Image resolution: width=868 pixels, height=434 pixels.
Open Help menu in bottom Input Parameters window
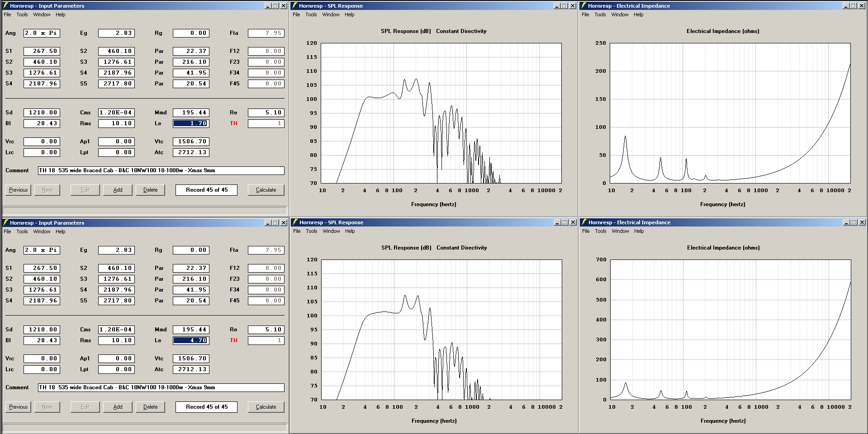[x=61, y=231]
